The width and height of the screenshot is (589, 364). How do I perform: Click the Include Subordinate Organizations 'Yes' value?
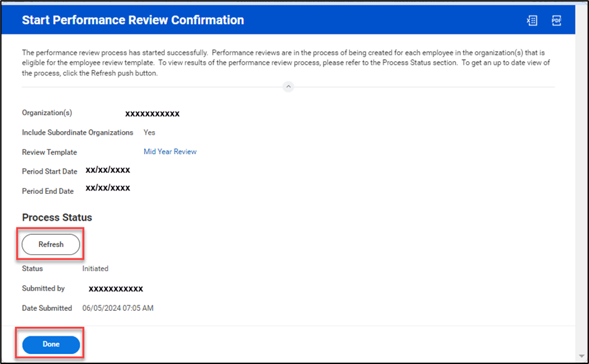[x=149, y=133]
